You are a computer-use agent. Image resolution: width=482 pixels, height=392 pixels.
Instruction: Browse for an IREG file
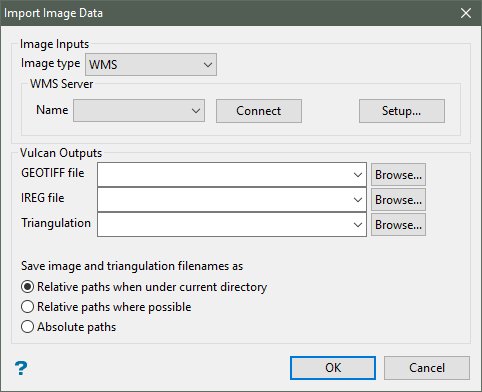(x=398, y=200)
